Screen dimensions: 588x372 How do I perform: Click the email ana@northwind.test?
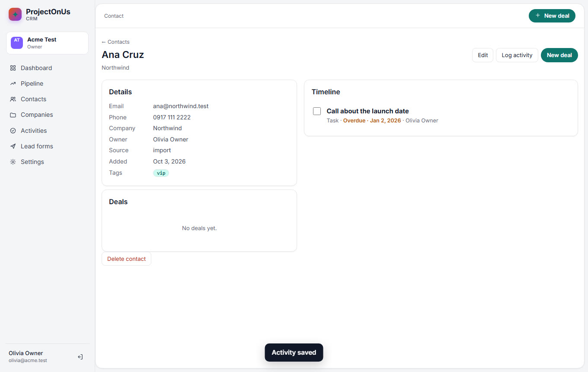(181, 106)
